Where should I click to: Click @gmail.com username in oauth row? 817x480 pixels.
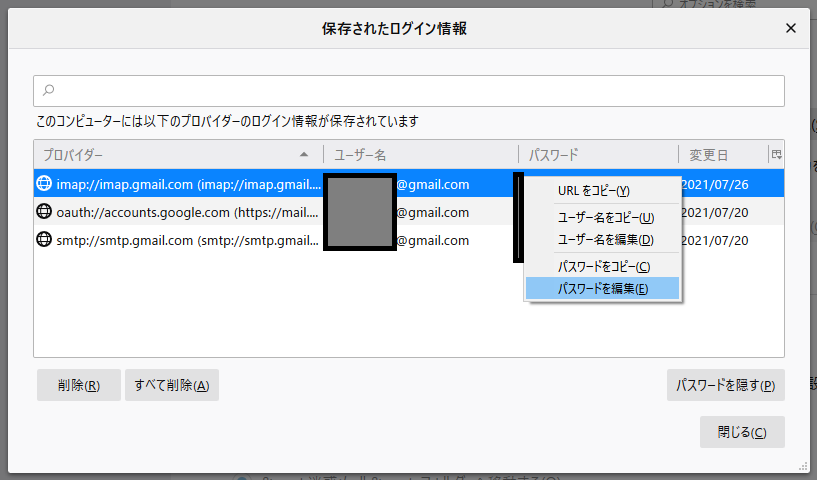pos(433,212)
